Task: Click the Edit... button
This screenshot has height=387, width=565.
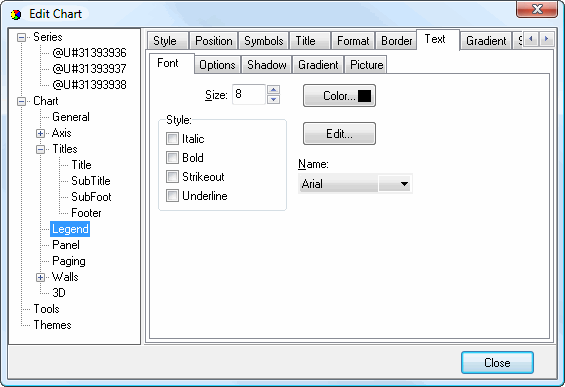Action: click(339, 134)
